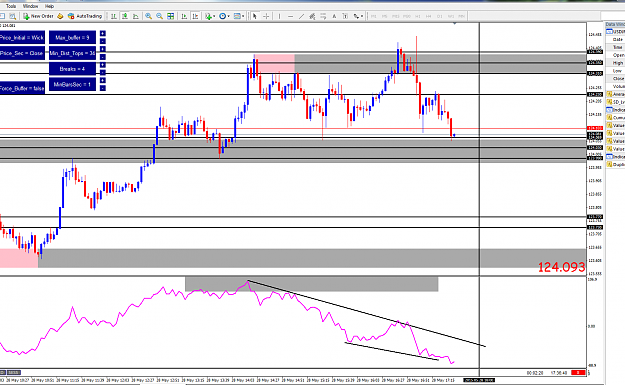Click the New Order button
The width and height of the screenshot is (625, 385).
[x=38, y=16]
